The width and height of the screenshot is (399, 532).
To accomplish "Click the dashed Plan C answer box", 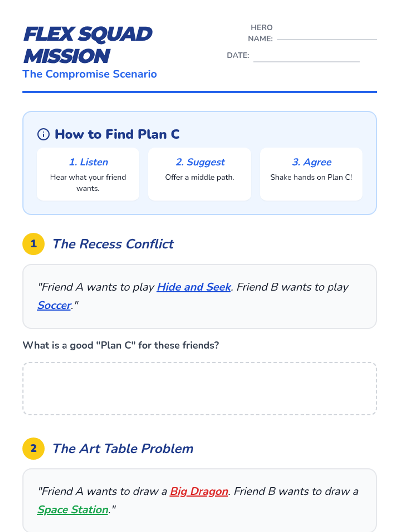I will point(199,389).
